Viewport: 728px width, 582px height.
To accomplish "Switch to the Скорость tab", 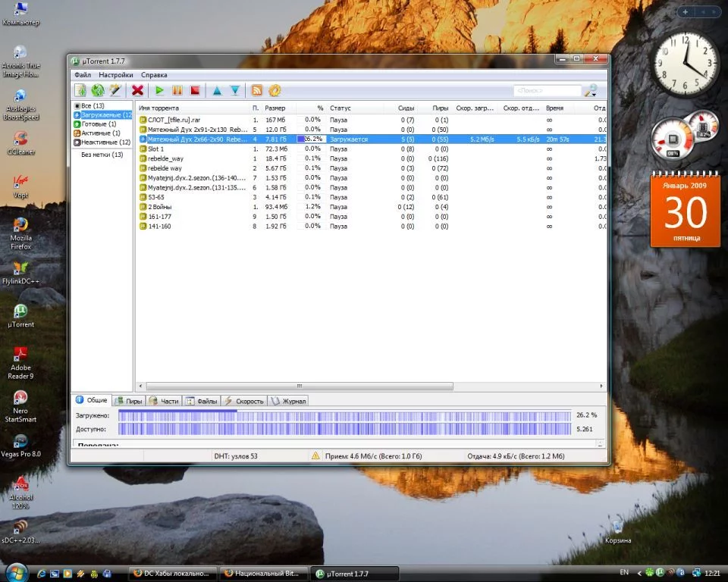I will pos(244,401).
